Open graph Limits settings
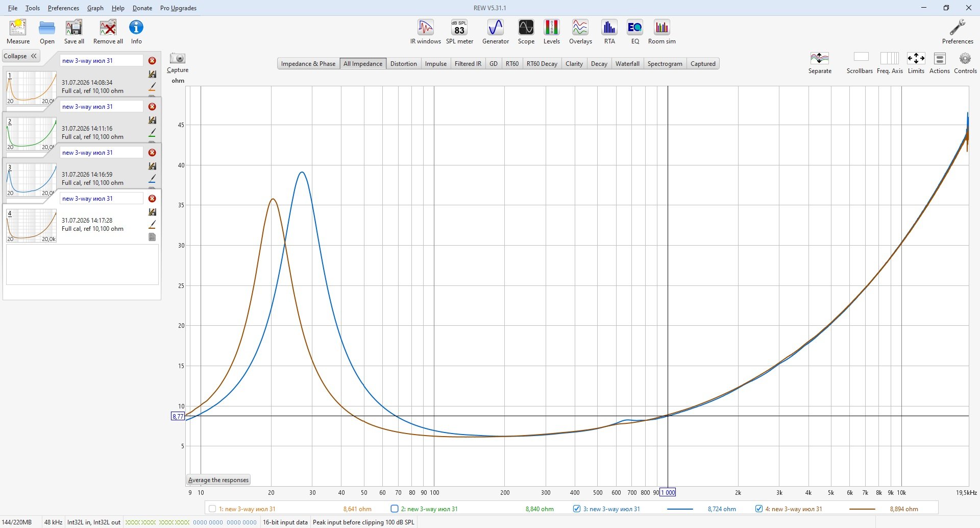This screenshot has height=528, width=980. click(x=916, y=62)
